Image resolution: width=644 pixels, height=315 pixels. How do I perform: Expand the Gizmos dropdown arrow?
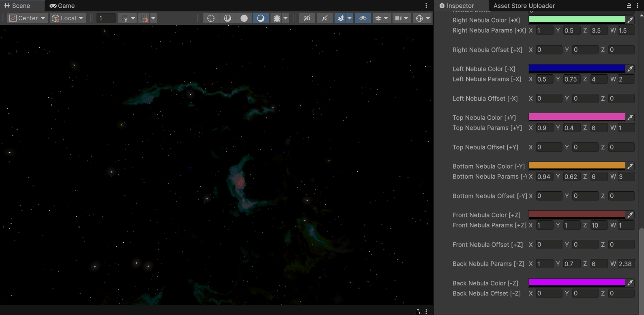pyautogui.click(x=428, y=18)
